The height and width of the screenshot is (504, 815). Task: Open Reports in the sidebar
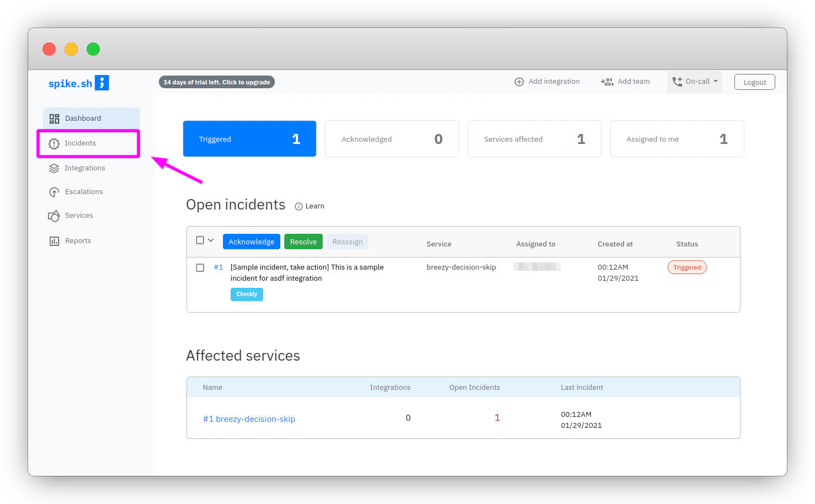78,241
